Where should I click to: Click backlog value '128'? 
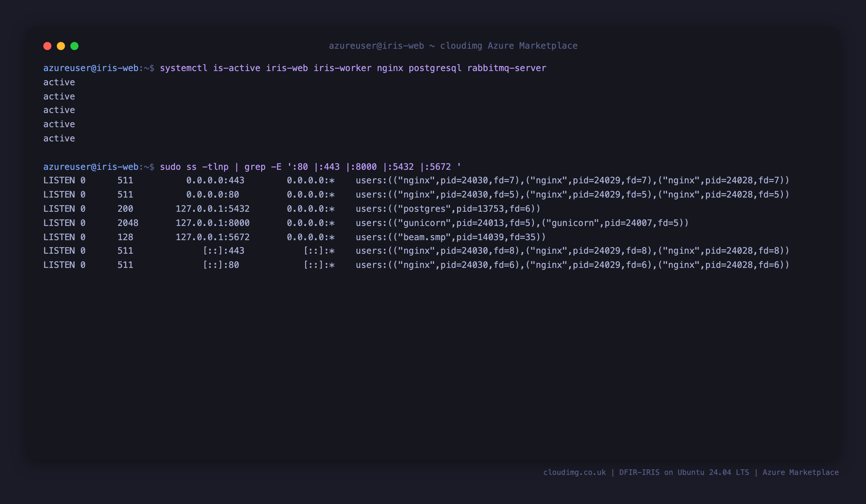125,237
